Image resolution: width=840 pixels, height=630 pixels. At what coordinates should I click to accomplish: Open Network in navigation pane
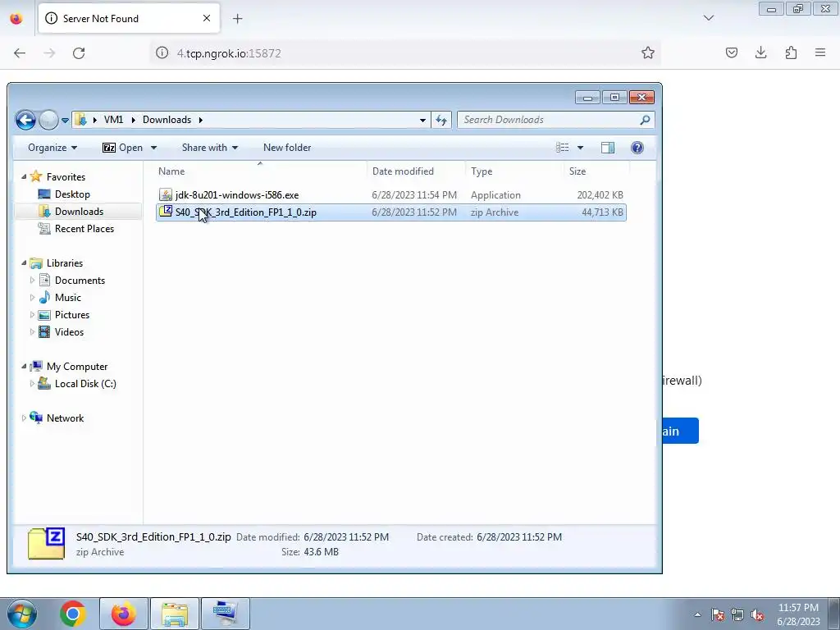click(65, 418)
